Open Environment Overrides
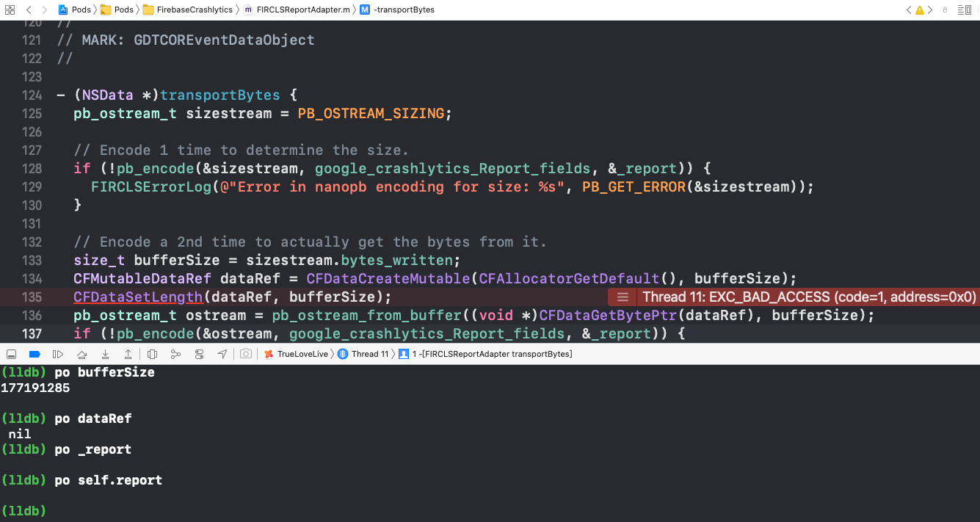 coord(199,354)
